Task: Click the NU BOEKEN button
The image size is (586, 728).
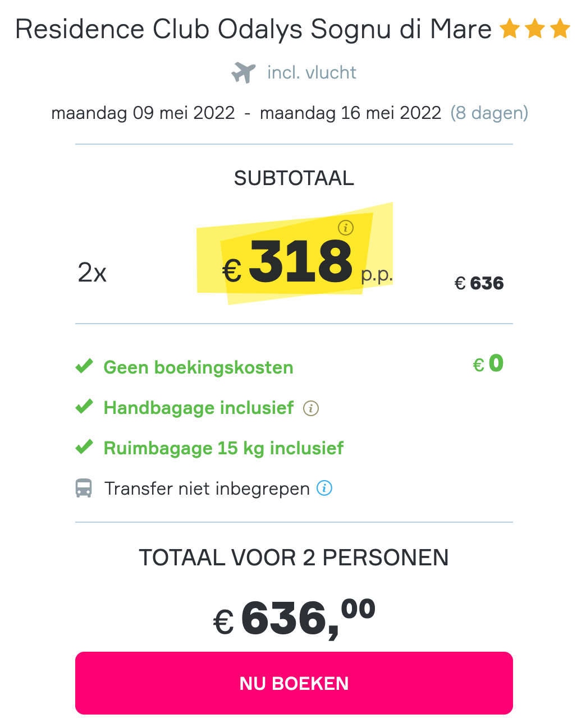Action: pyautogui.click(x=294, y=683)
